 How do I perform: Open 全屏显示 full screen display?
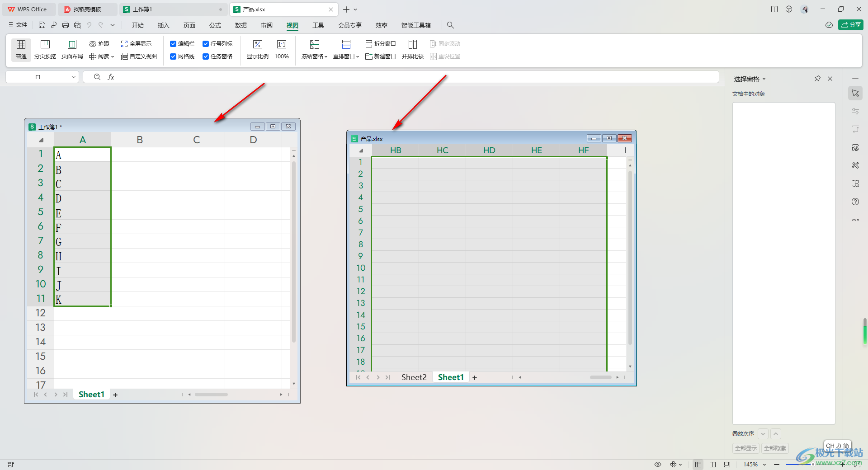[x=136, y=44]
